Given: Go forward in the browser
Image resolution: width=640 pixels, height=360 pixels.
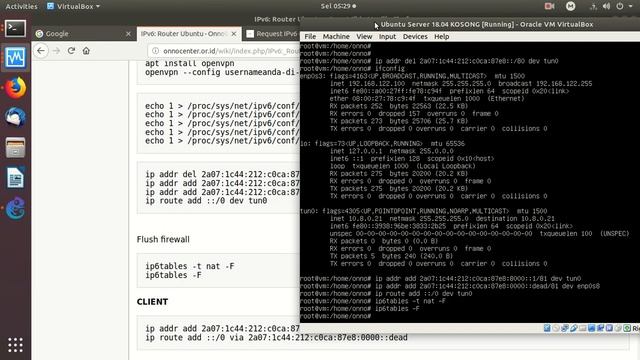Looking at the screenshot, I should [56, 51].
